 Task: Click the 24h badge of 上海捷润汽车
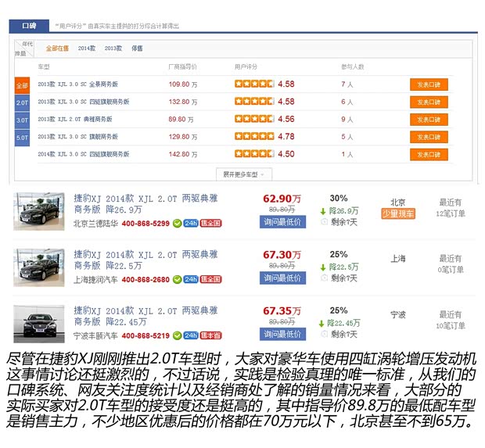[x=191, y=279]
